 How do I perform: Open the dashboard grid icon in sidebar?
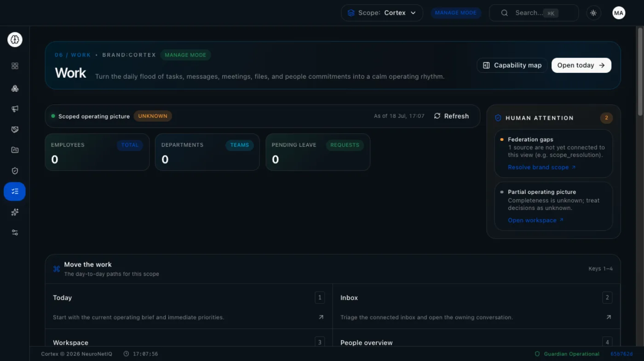(15, 66)
